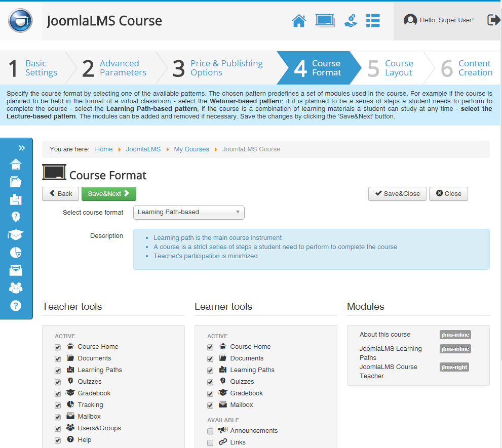Uncheck Learner tools Mailbox
The width and height of the screenshot is (502, 448).
210,405
